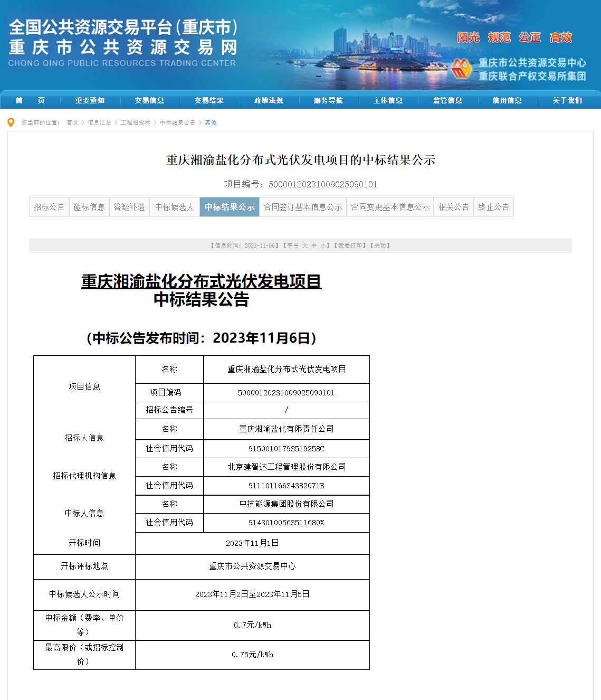Click the bid opening date 2023年11月1日
This screenshot has height=700, width=601.
pos(252,543)
